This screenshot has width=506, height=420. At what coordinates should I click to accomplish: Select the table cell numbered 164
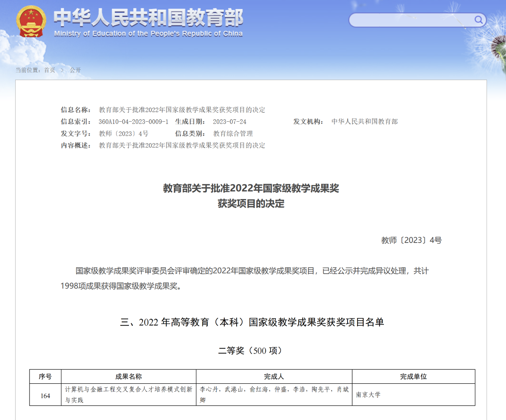pos(45,396)
